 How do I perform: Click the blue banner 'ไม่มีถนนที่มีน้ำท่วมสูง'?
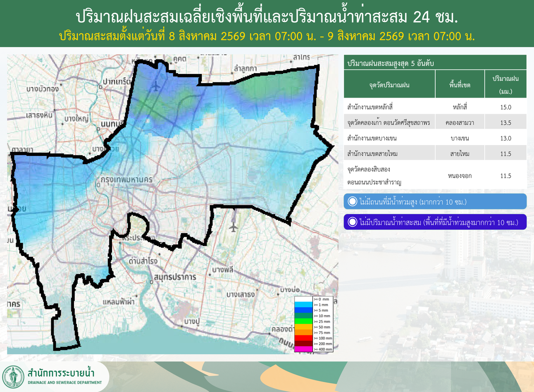tap(435, 201)
